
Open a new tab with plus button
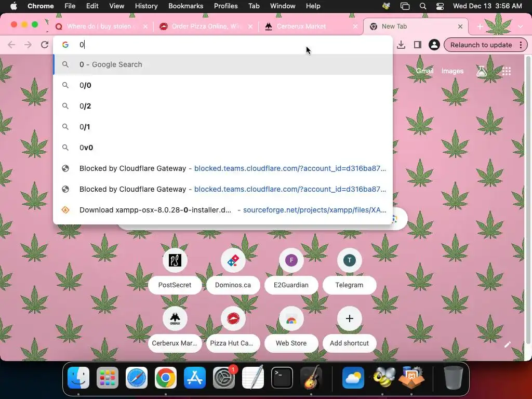tap(480, 26)
